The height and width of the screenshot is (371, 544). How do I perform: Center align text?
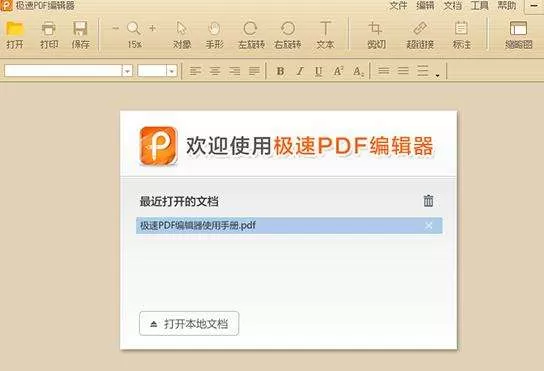(x=215, y=71)
